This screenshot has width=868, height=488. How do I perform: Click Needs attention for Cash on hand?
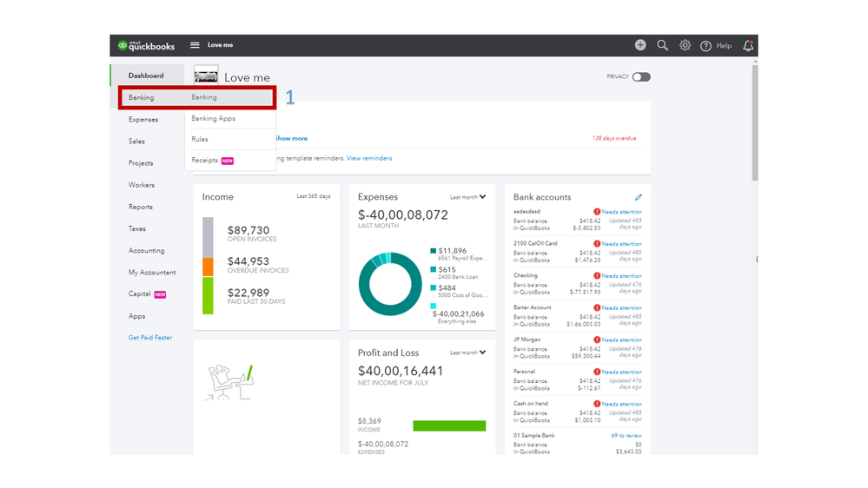[x=621, y=405]
